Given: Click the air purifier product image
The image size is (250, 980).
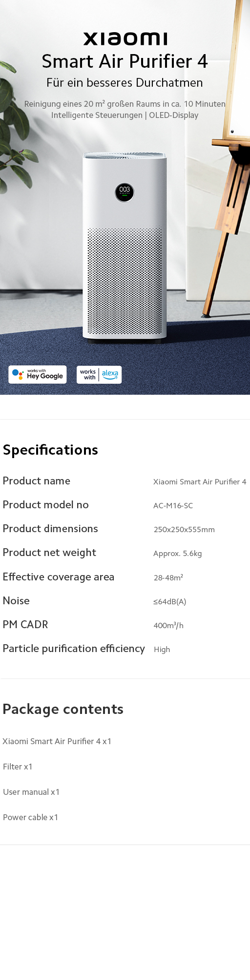Looking at the screenshot, I should click(125, 246).
